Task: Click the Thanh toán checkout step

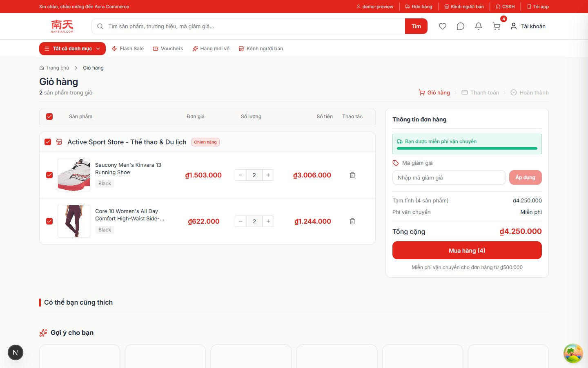Action: pos(480,92)
